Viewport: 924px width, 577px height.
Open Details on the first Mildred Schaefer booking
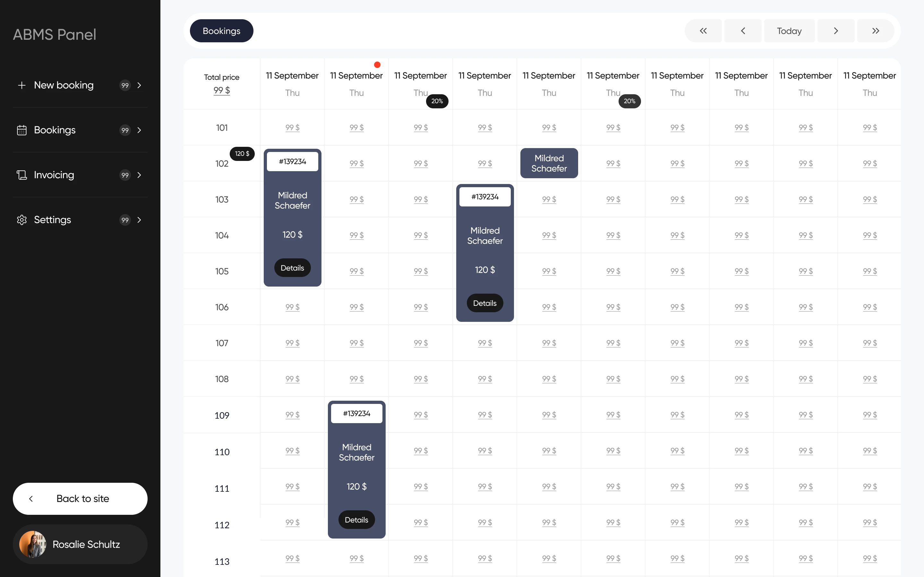(292, 268)
